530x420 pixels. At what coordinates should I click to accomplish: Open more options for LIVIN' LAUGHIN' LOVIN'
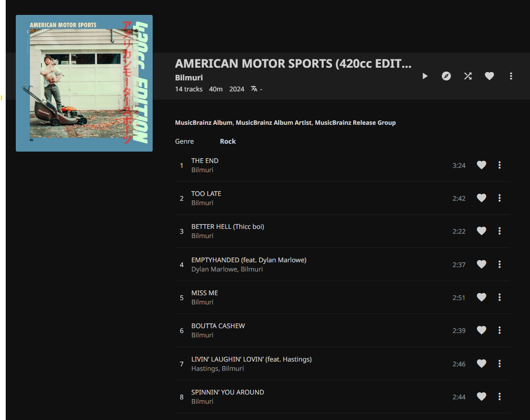[x=499, y=364]
